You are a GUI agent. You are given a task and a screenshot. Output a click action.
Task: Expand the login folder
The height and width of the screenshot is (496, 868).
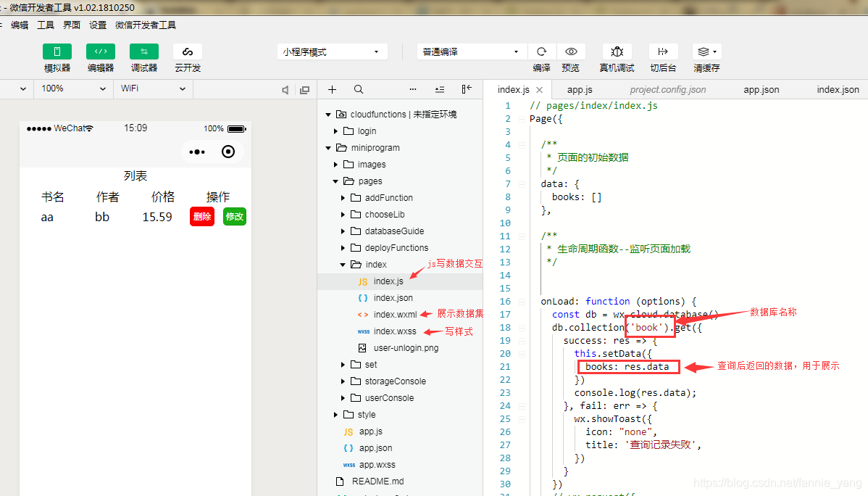coord(335,131)
